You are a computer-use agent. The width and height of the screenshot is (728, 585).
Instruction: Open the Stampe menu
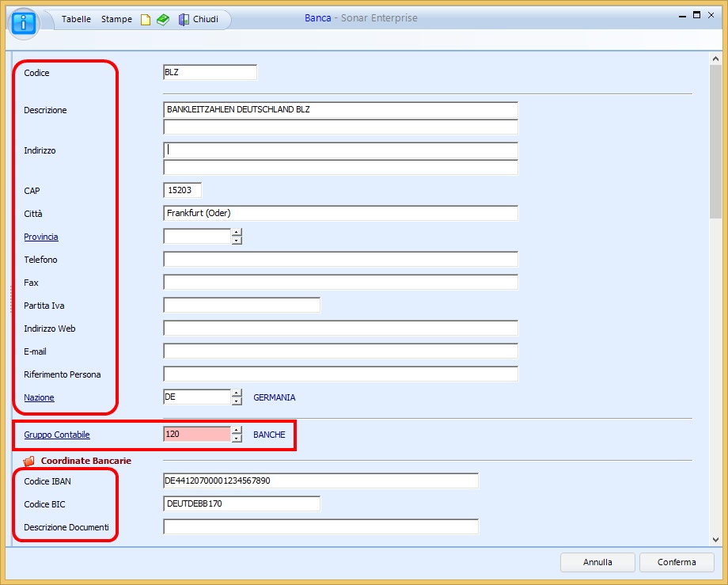click(x=116, y=19)
